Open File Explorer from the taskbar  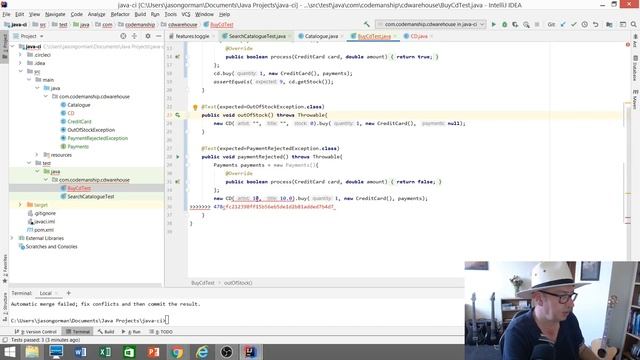32,351
